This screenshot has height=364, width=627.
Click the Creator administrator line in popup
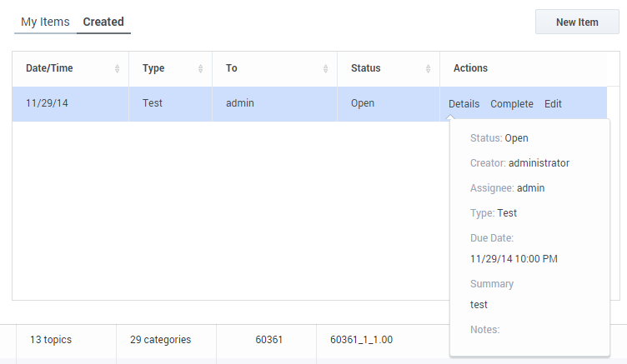519,163
